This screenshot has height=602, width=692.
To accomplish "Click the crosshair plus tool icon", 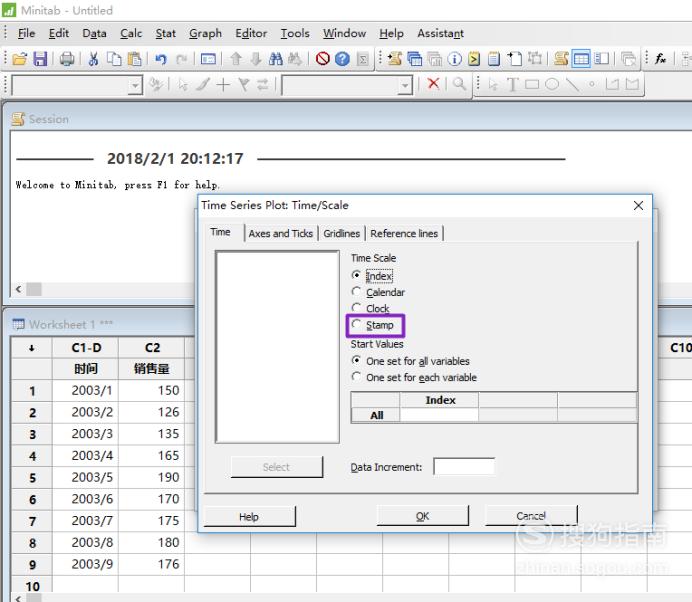I will coord(223,84).
